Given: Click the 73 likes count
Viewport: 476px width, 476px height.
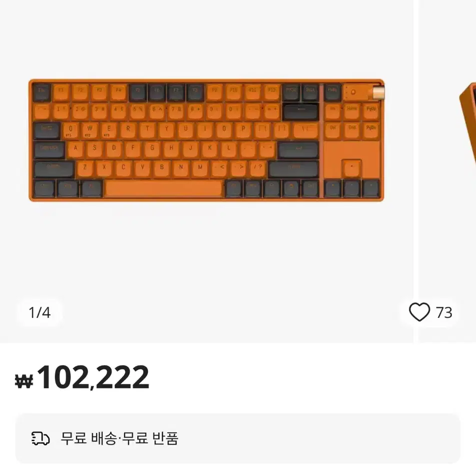Looking at the screenshot, I should pos(444,312).
